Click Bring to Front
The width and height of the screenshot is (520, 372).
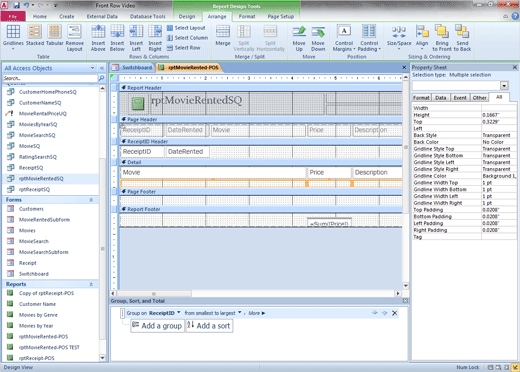tap(442, 38)
